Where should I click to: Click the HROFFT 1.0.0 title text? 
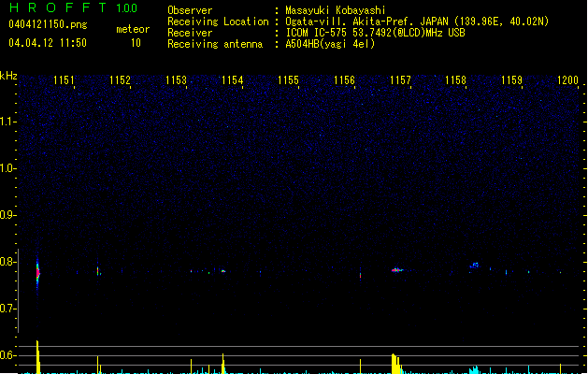click(73, 7)
